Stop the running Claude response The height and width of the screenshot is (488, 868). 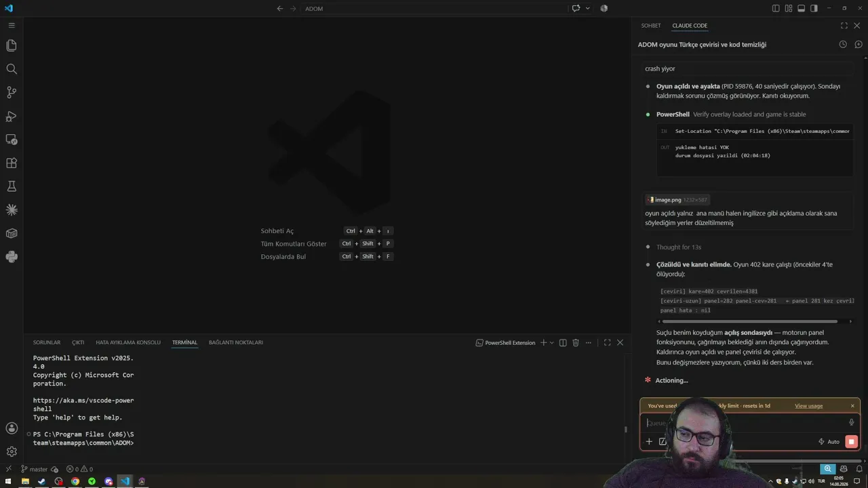(x=852, y=442)
